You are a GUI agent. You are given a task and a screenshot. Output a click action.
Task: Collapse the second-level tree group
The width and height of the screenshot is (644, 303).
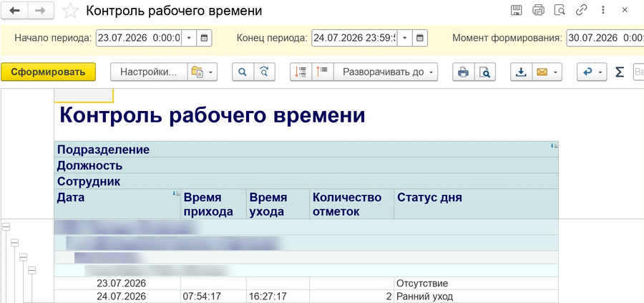(15, 243)
